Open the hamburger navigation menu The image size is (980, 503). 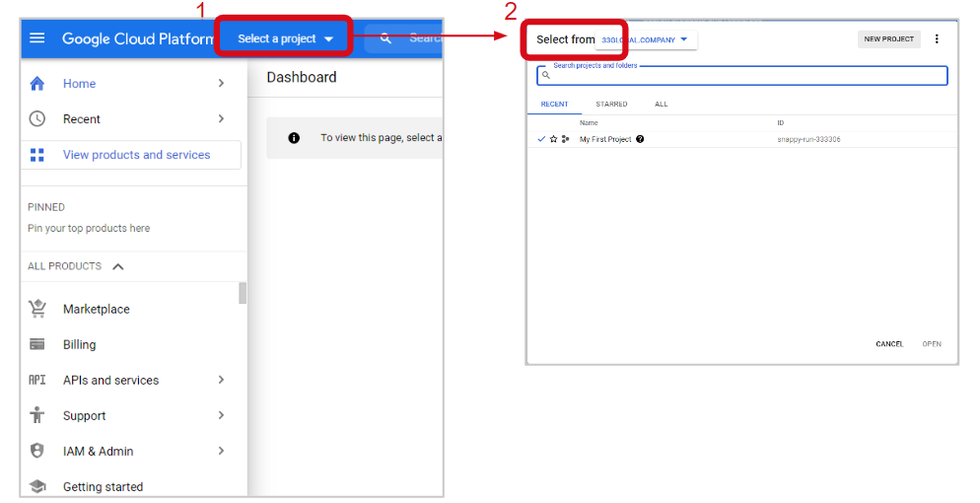pyautogui.click(x=36, y=38)
